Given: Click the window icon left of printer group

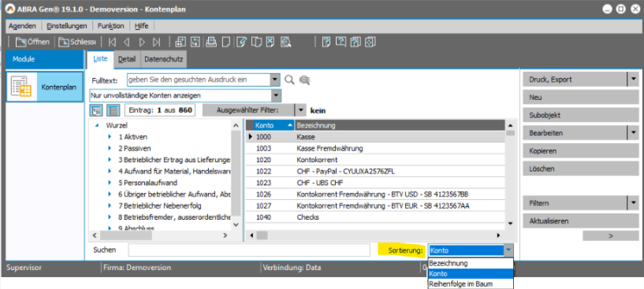Looking at the screenshot, I should tap(181, 42).
